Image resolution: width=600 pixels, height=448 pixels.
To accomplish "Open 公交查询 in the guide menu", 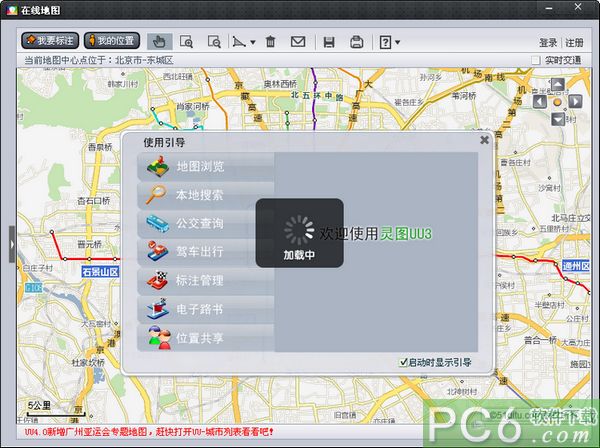I will [199, 223].
